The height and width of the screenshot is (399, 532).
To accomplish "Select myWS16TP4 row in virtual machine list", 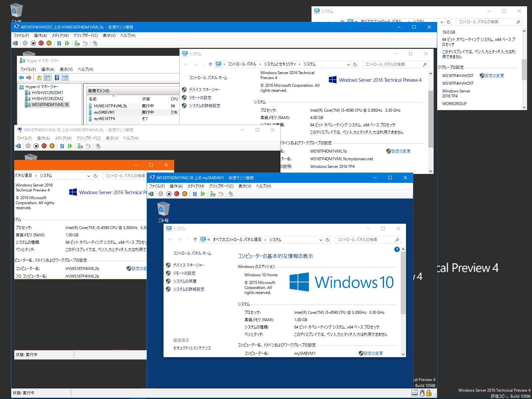I will 133,119.
